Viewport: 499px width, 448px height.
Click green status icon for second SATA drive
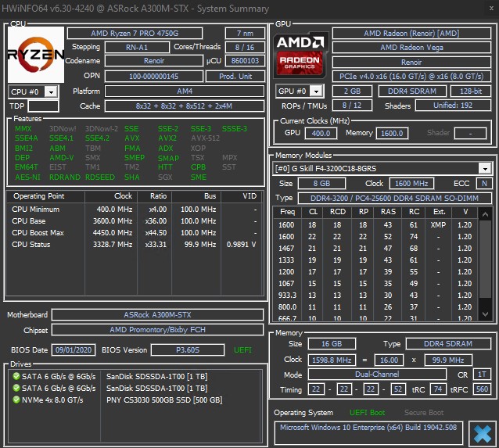click(16, 388)
